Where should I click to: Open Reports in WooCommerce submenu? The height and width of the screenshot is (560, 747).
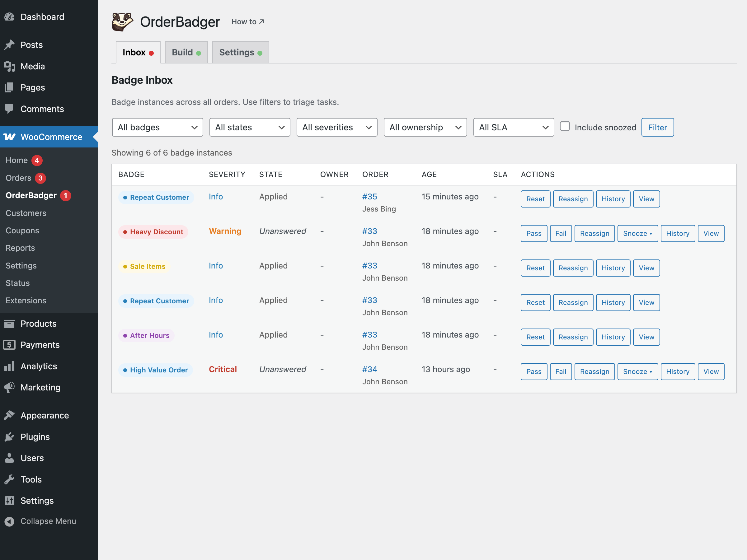[20, 248]
